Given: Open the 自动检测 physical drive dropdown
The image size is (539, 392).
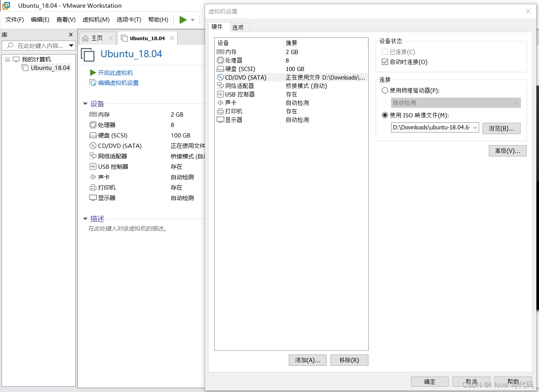Looking at the screenshot, I should tap(456, 103).
